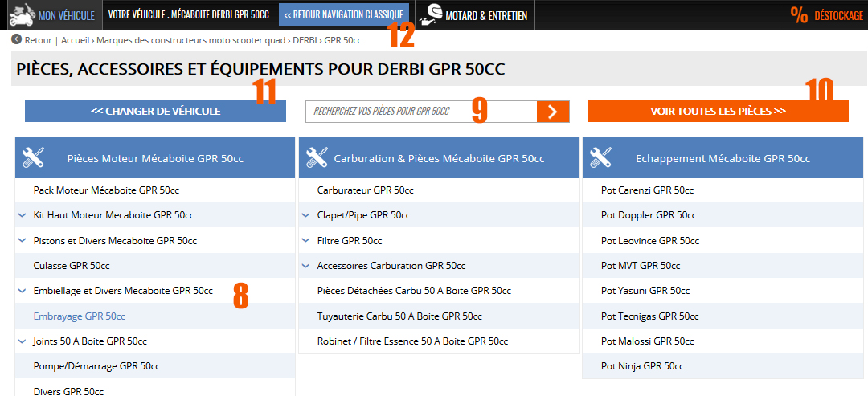868x396 pixels.
Task: Click the back arrow icon next to Retour
Action: coord(17,39)
